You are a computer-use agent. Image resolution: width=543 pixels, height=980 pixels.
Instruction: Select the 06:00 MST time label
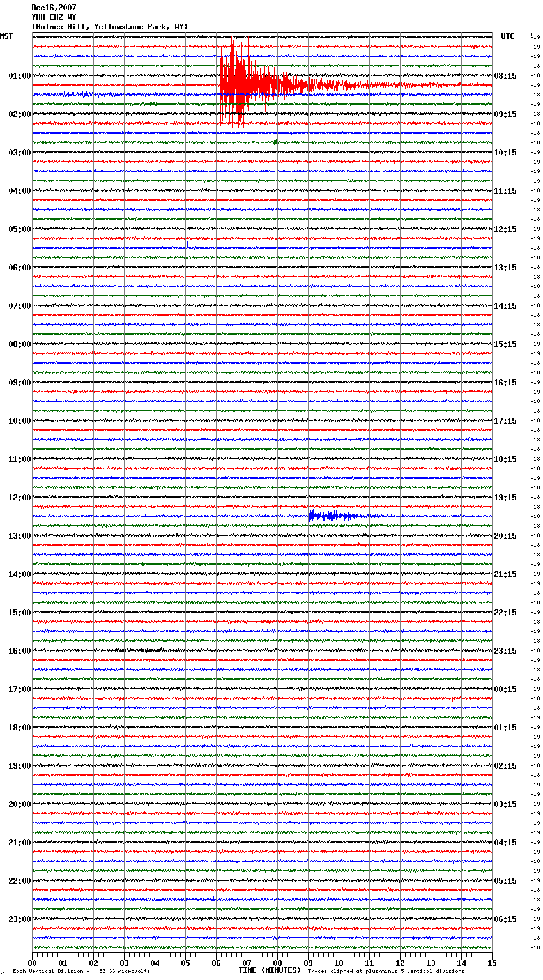(x=19, y=268)
